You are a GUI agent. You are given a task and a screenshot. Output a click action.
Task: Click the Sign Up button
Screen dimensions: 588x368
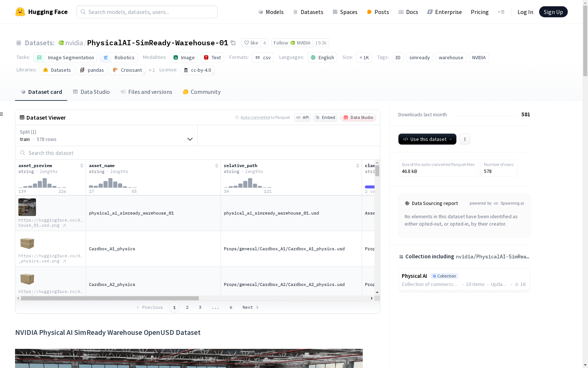(x=553, y=12)
